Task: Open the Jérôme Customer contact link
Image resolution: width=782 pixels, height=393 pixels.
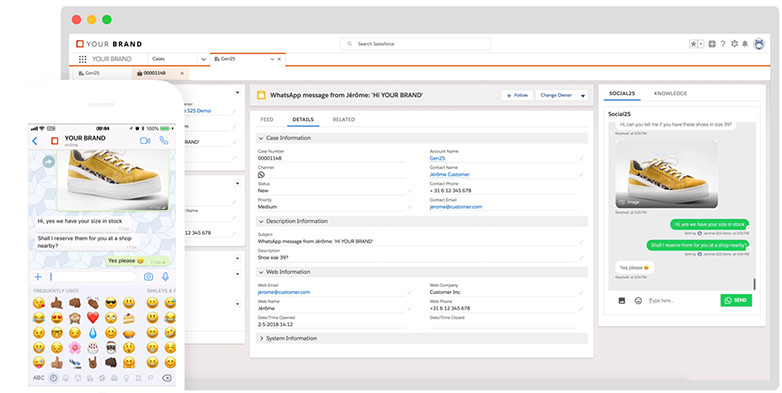Action: click(x=449, y=175)
